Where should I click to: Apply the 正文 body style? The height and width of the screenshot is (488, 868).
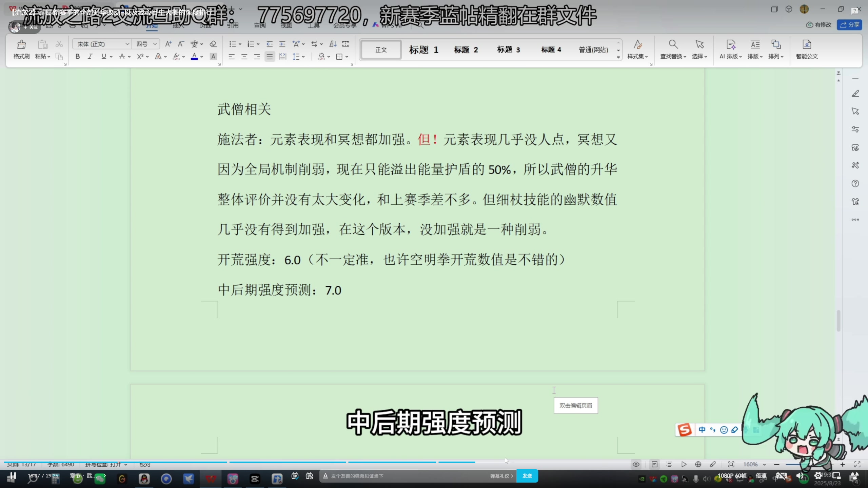point(381,50)
